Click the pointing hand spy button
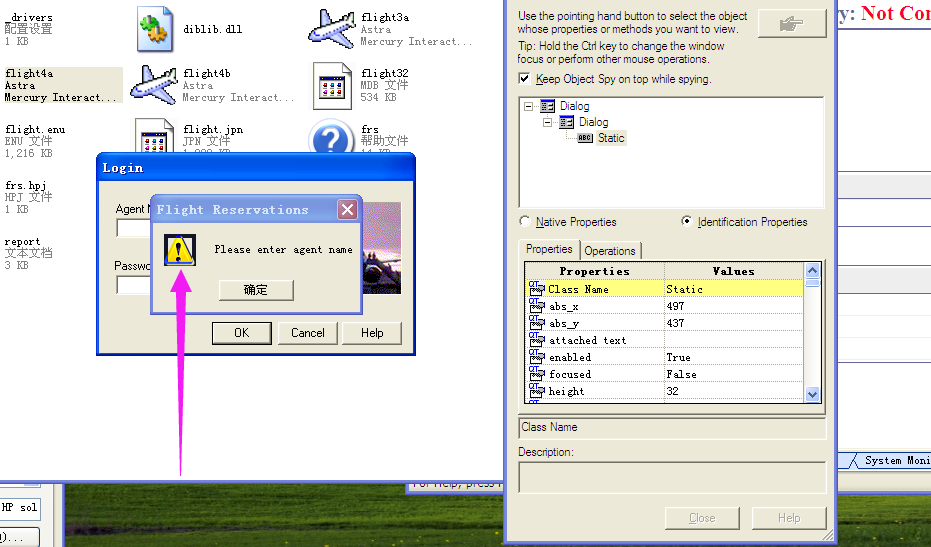 pyautogui.click(x=792, y=24)
